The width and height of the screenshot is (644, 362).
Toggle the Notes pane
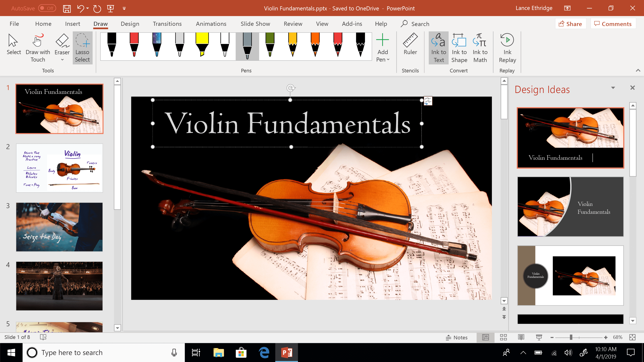456,337
